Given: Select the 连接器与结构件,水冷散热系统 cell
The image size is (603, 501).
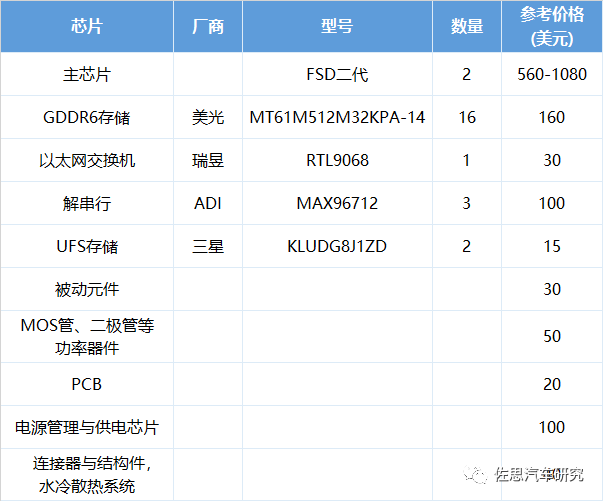Looking at the screenshot, I should pyautogui.click(x=87, y=475).
